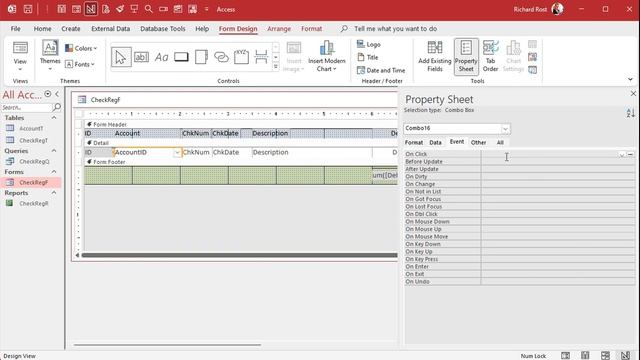This screenshot has width=640, height=360.
Task: Click the magnifier icon in quick access toolbar
Action: 149,9
